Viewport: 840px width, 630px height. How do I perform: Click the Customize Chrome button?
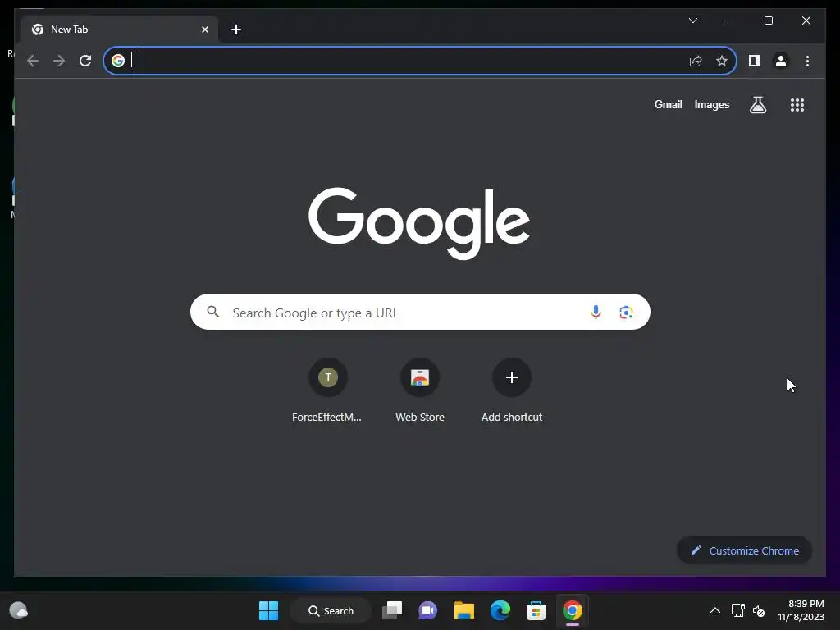pos(745,550)
